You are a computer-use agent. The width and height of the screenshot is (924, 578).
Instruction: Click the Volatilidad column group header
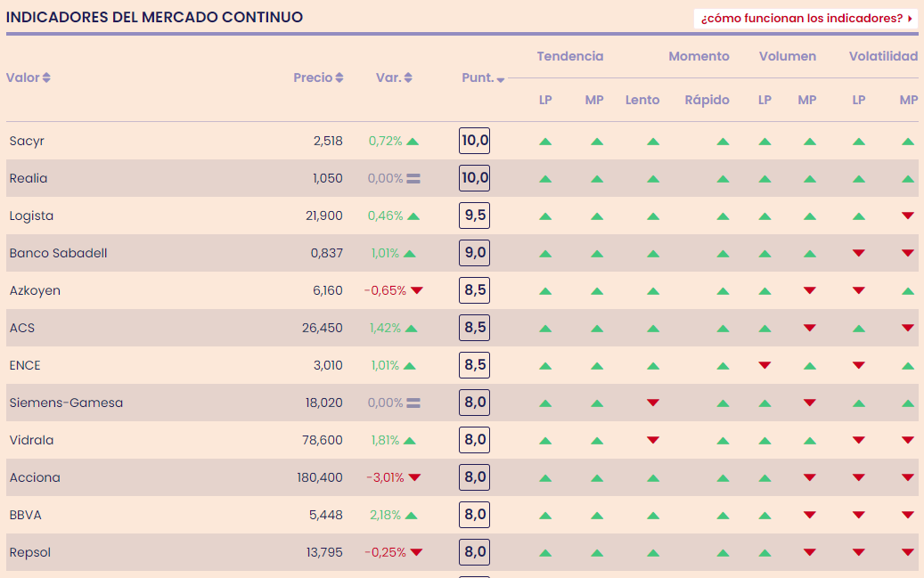883,57
